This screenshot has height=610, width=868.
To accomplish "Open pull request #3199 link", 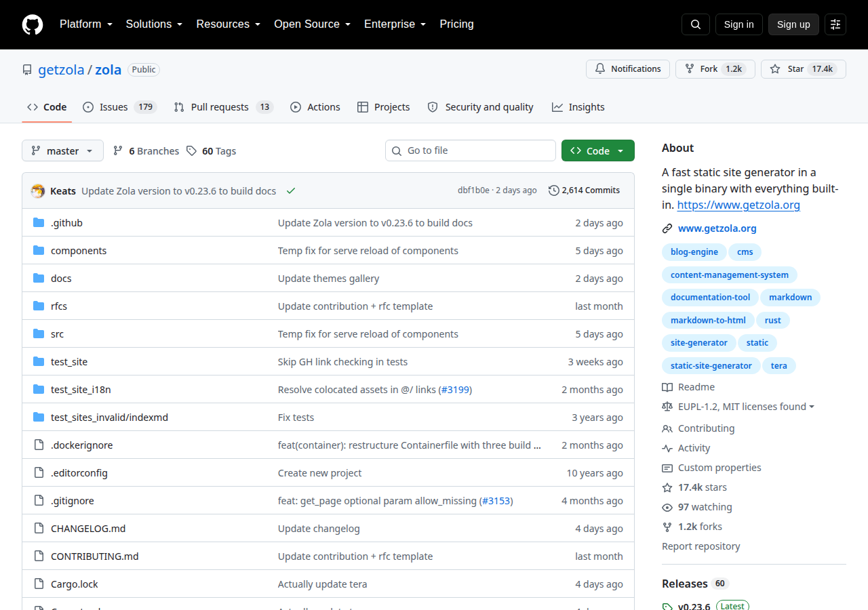I will 455,390.
